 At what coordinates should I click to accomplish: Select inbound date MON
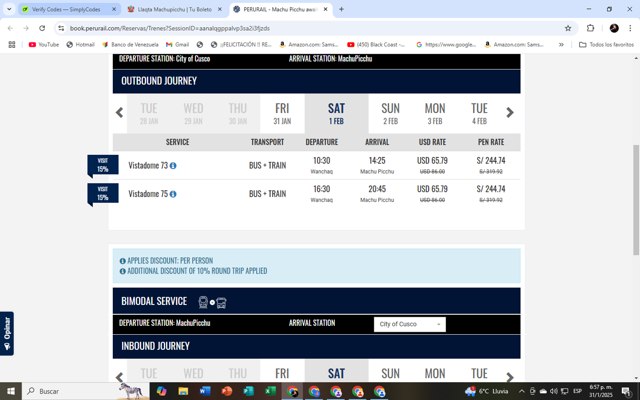[435, 373]
